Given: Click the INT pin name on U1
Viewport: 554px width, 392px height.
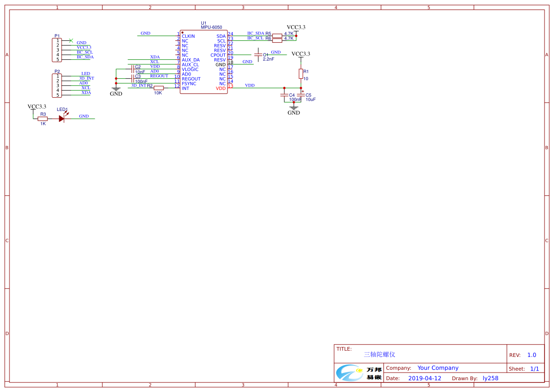Looking at the screenshot, I should [185, 88].
